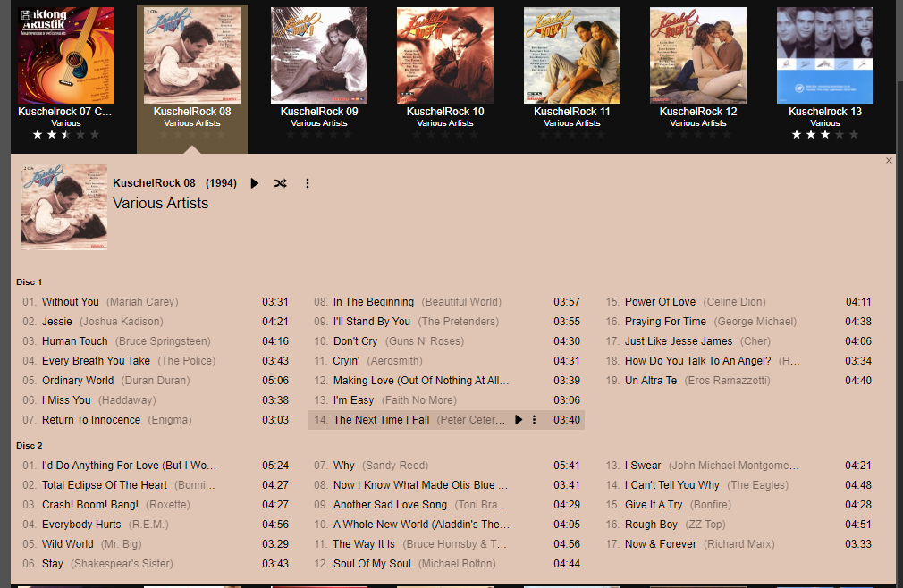This screenshot has width=903, height=588.
Task: Select track Now & Forever by Richard Marx
Action: tap(738, 543)
